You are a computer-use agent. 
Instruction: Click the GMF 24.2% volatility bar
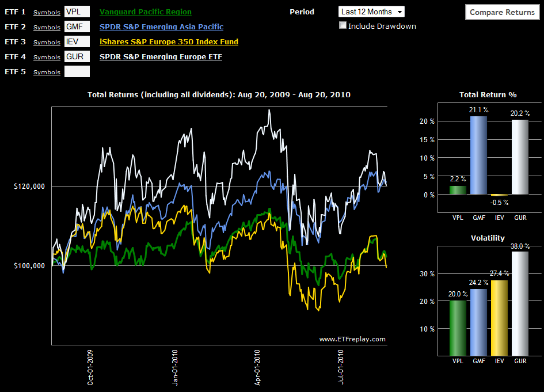[478, 322]
